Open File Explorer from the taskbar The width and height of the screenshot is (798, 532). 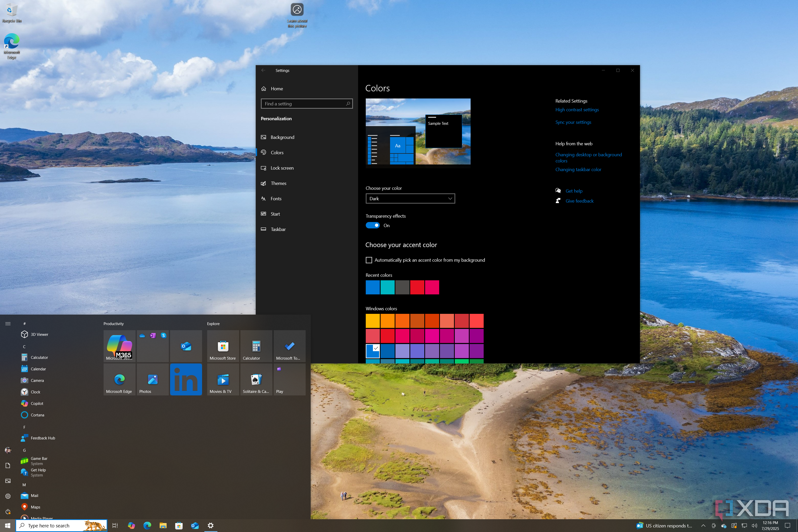163,525
